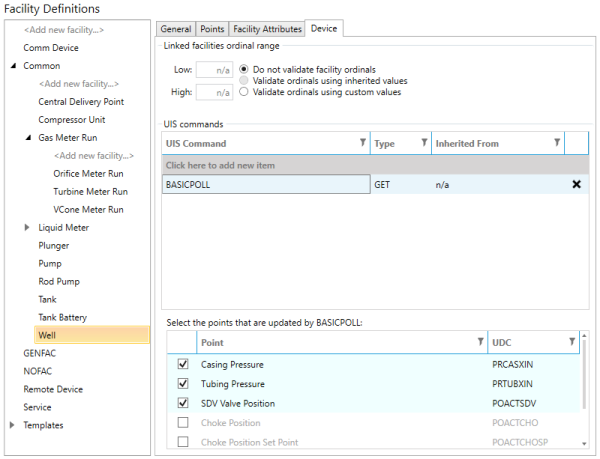Click filter icon on UDC column

[x=572, y=342]
